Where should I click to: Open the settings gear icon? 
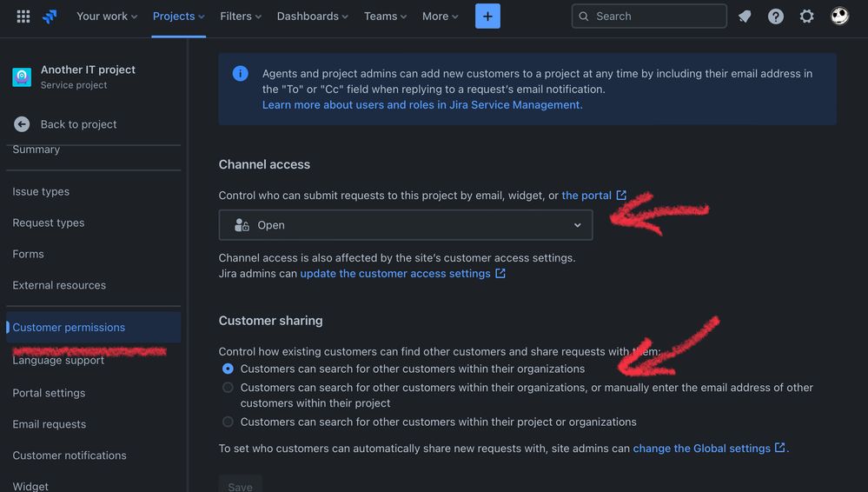coord(806,16)
